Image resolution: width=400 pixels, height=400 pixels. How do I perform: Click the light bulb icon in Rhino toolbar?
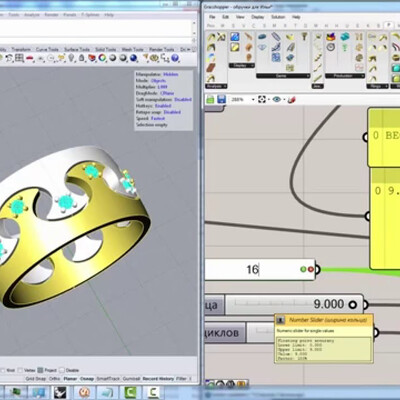tap(71, 58)
